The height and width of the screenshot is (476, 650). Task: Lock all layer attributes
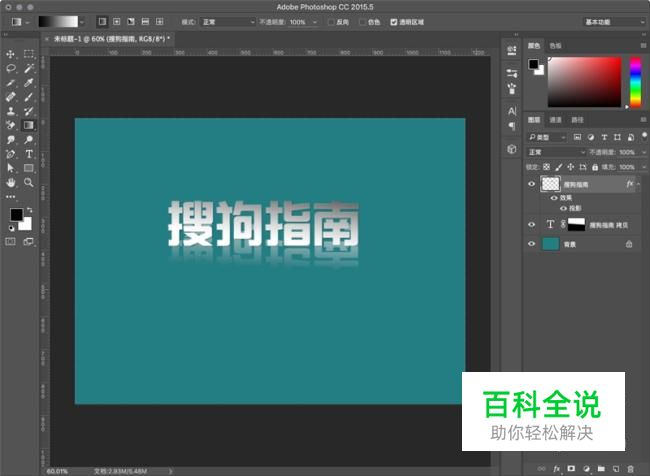[x=595, y=167]
